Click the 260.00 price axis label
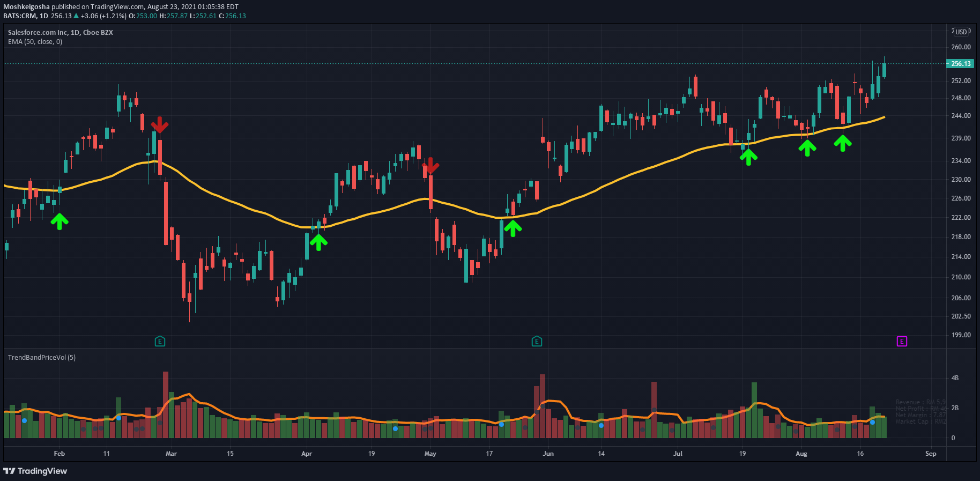The height and width of the screenshot is (481, 980). click(x=961, y=47)
